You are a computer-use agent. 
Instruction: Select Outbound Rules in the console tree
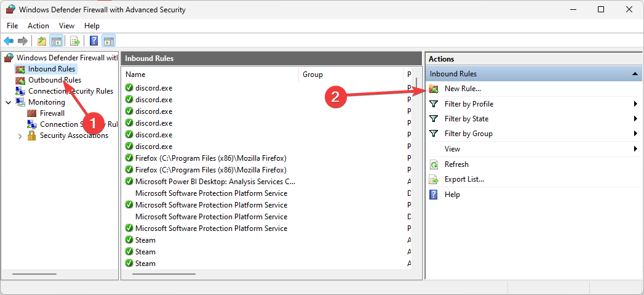pos(55,80)
